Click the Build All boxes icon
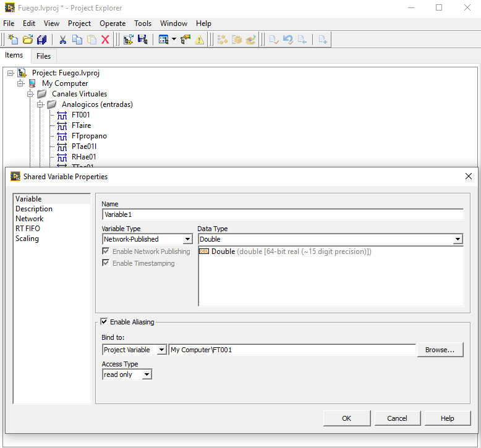The height and width of the screenshot is (448, 481). [x=223, y=40]
